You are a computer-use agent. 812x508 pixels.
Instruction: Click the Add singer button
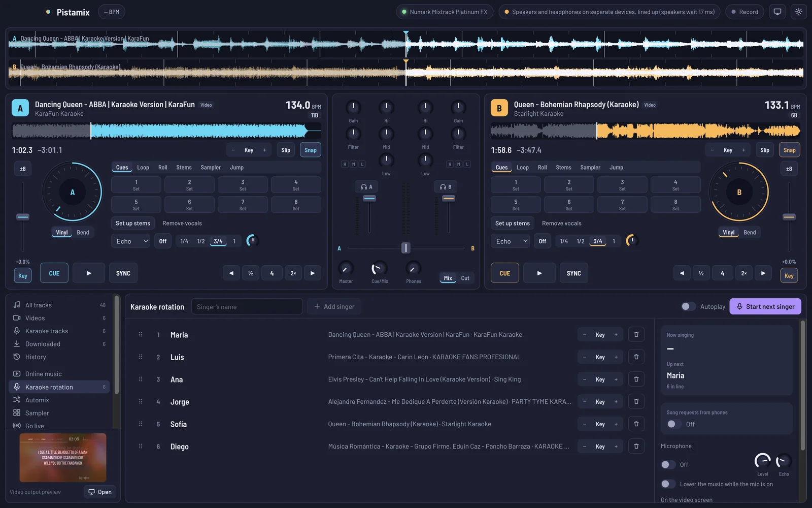coord(334,306)
